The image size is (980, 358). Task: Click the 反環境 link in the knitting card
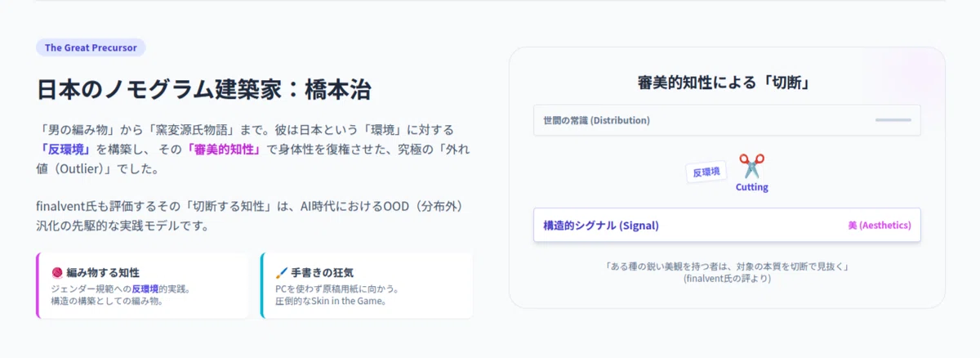(x=145, y=289)
